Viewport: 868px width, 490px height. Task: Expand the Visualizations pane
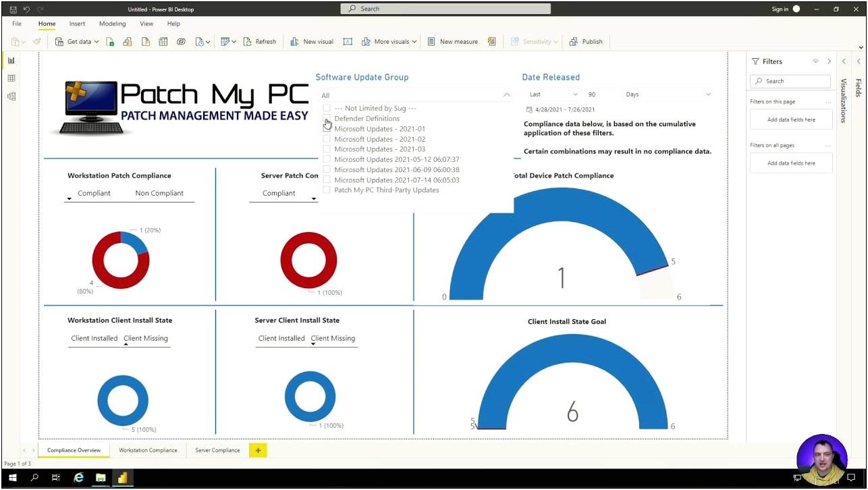[844, 61]
